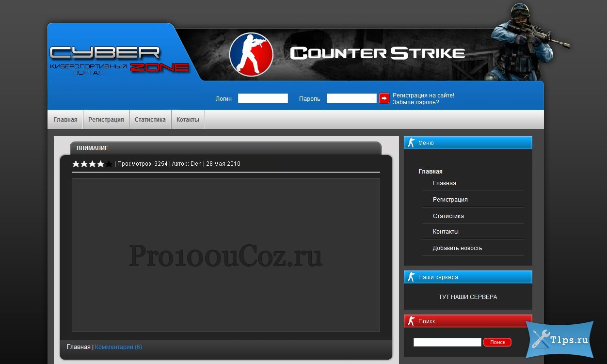607x364 pixels.
Task: Open the Главная tab in the navigation bar
Action: point(65,120)
